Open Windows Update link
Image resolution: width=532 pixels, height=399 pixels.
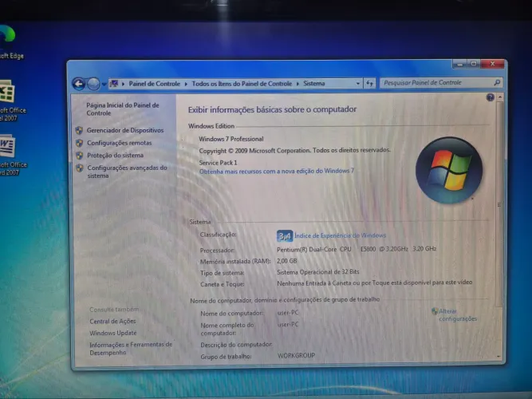coord(113,333)
